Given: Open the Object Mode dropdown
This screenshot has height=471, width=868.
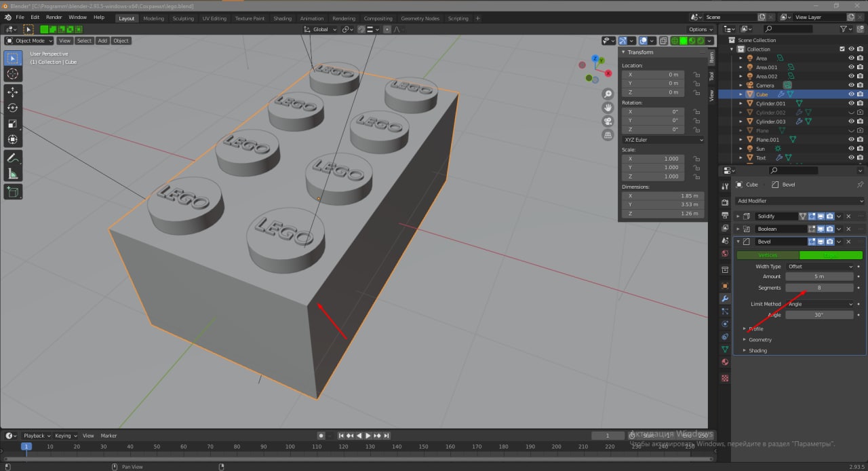Looking at the screenshot, I should 29,41.
